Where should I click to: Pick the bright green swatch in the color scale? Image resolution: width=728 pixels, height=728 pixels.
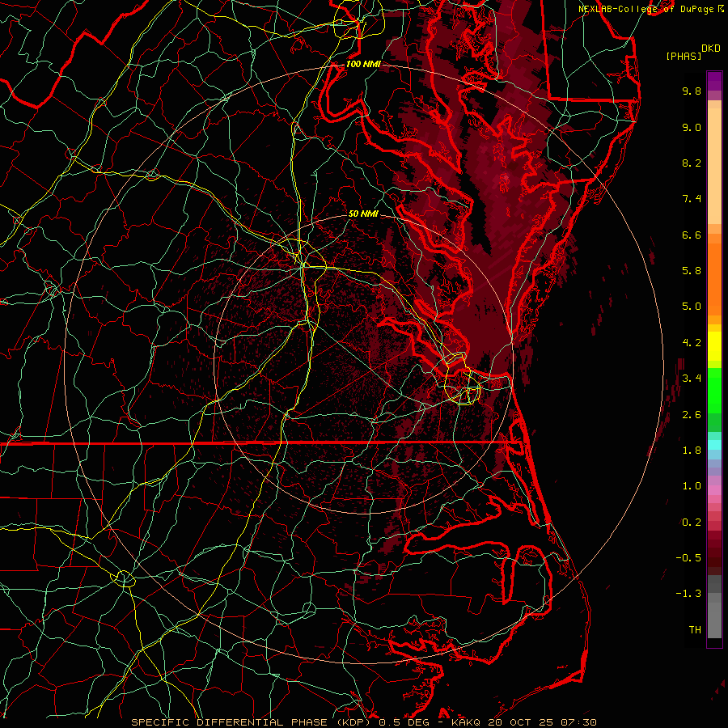(714, 390)
